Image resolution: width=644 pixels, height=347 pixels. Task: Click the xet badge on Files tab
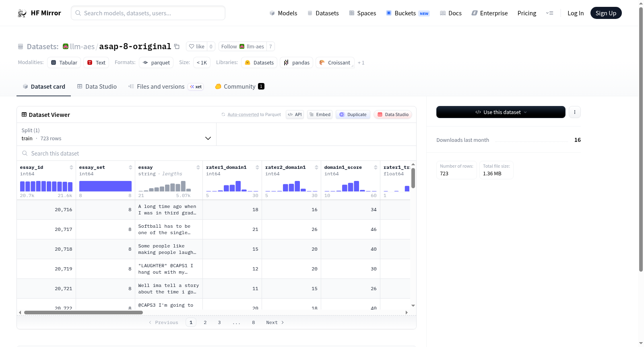196,87
